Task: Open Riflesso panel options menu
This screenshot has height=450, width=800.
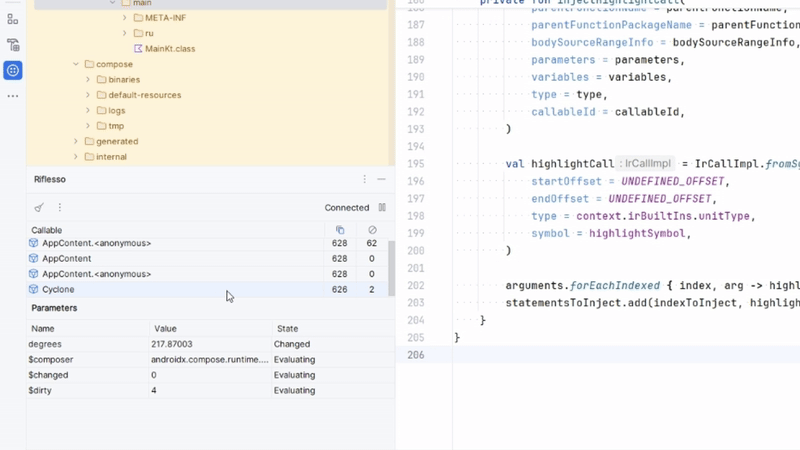Action: click(364, 179)
